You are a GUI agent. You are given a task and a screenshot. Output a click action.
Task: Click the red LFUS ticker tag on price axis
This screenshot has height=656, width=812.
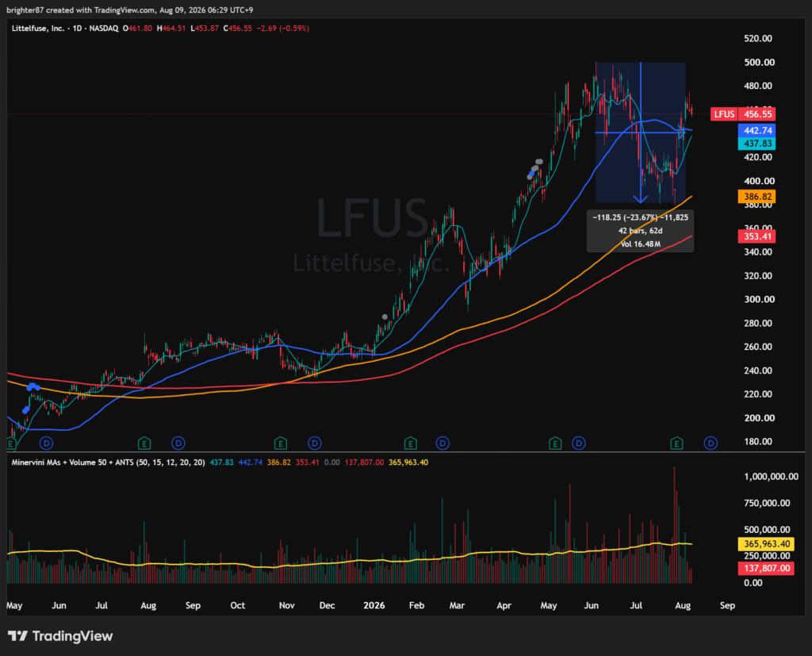pyautogui.click(x=724, y=114)
